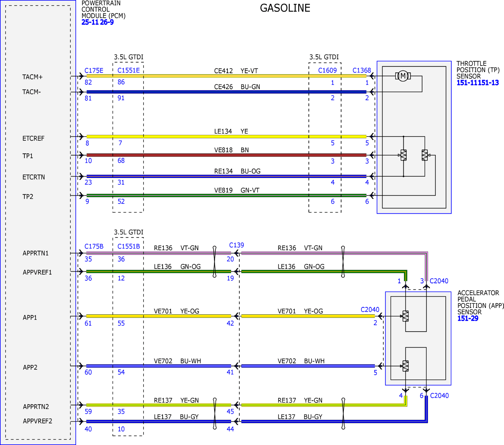Click the POWERTRAIN CONTROL MODULE (PCM) label
504x445 pixels.
(x=104, y=10)
